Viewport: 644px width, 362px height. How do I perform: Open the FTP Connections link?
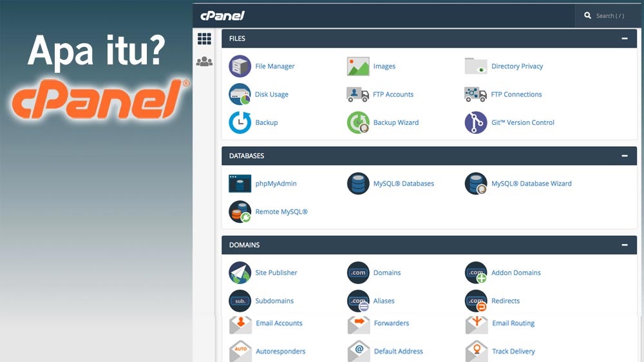pos(516,94)
